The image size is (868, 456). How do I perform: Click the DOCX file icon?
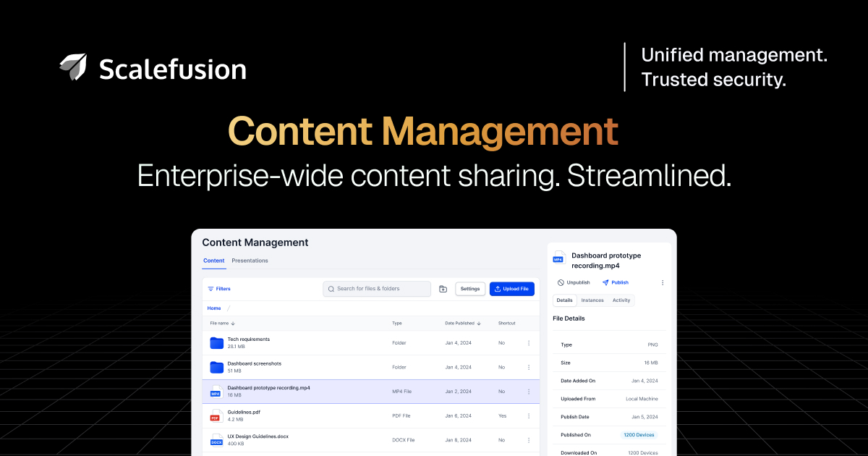pos(216,439)
